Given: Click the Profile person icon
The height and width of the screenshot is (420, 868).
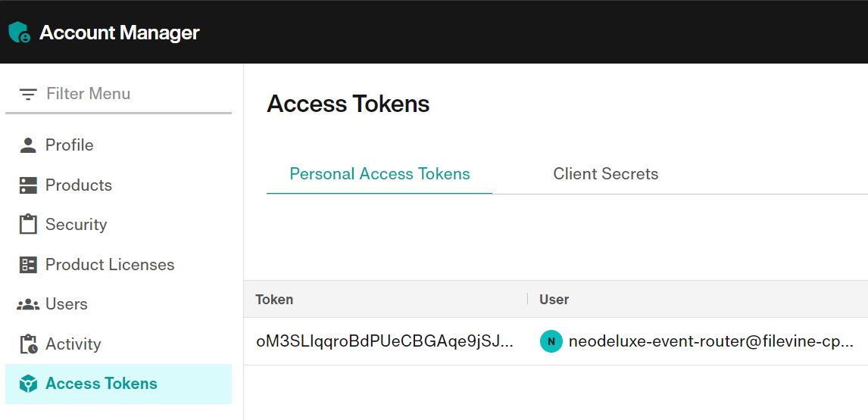Looking at the screenshot, I should click(28, 145).
